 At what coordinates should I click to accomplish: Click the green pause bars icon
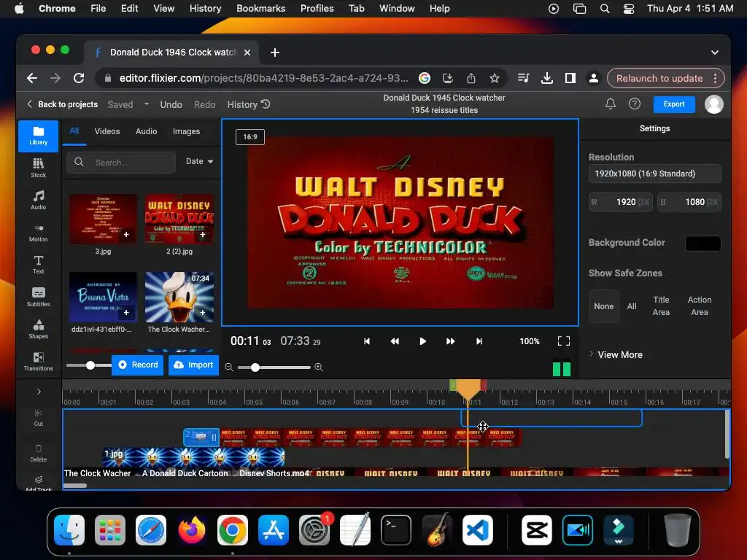point(562,369)
